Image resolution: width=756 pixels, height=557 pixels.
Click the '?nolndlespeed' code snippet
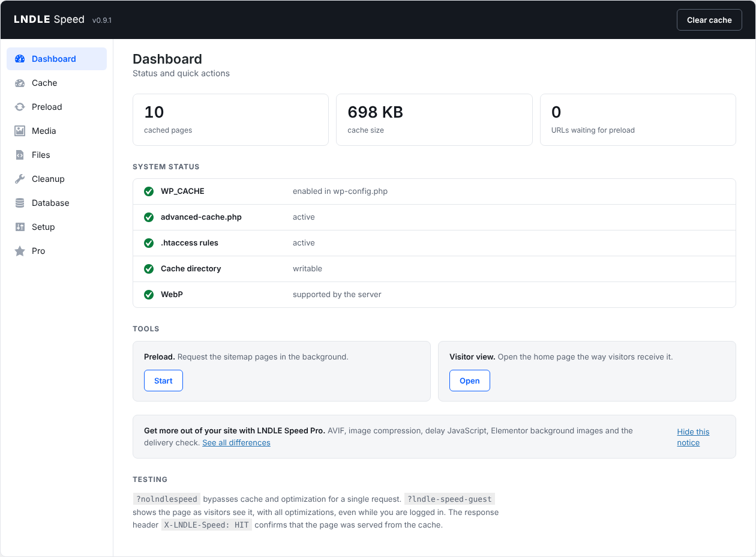[166, 499]
